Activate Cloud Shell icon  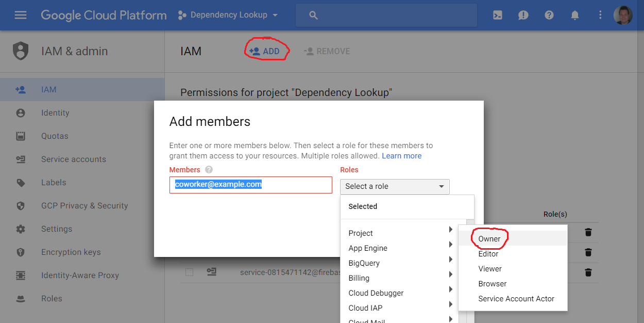click(x=498, y=15)
